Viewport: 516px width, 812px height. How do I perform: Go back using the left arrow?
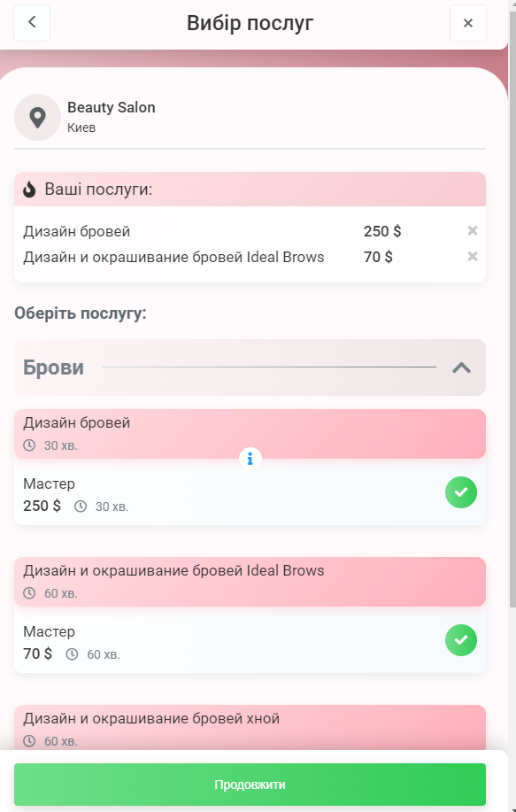click(x=32, y=23)
